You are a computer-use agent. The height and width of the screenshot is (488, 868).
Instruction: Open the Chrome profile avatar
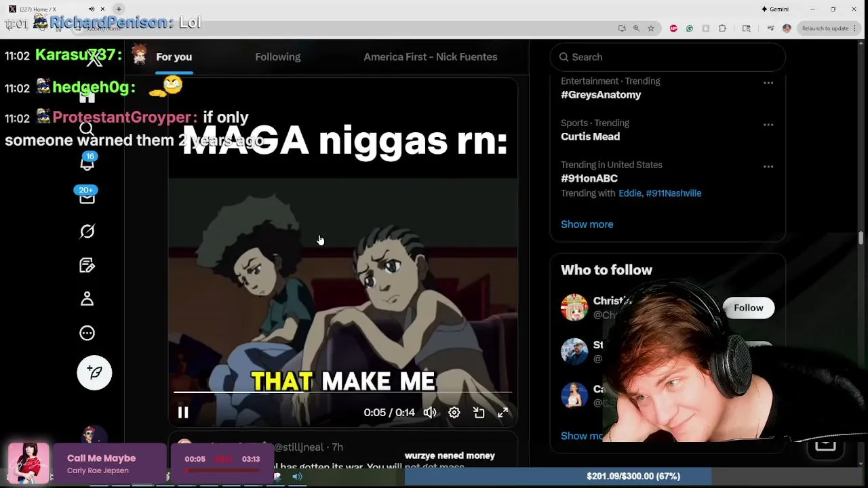click(x=787, y=28)
